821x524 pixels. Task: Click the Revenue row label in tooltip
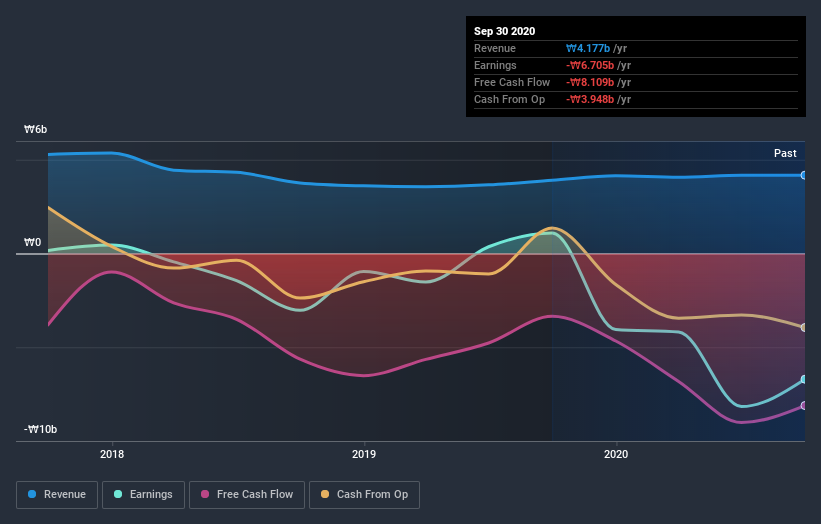(495, 48)
